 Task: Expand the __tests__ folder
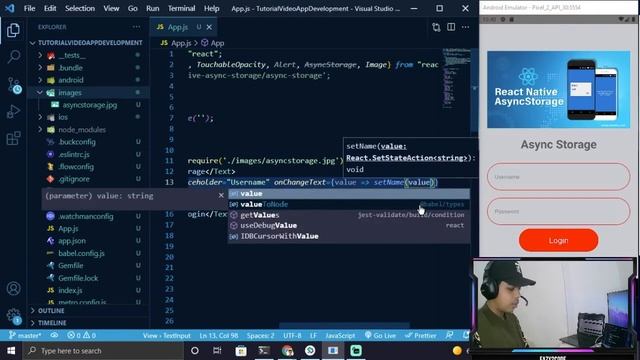40,55
